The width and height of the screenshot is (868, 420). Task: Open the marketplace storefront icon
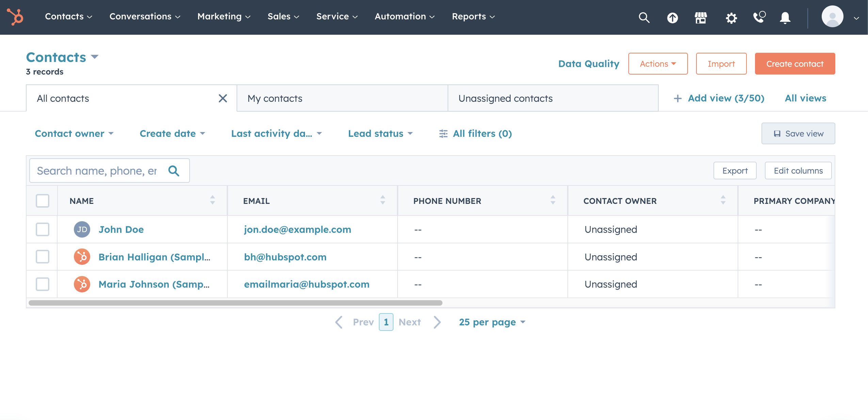tap(701, 17)
